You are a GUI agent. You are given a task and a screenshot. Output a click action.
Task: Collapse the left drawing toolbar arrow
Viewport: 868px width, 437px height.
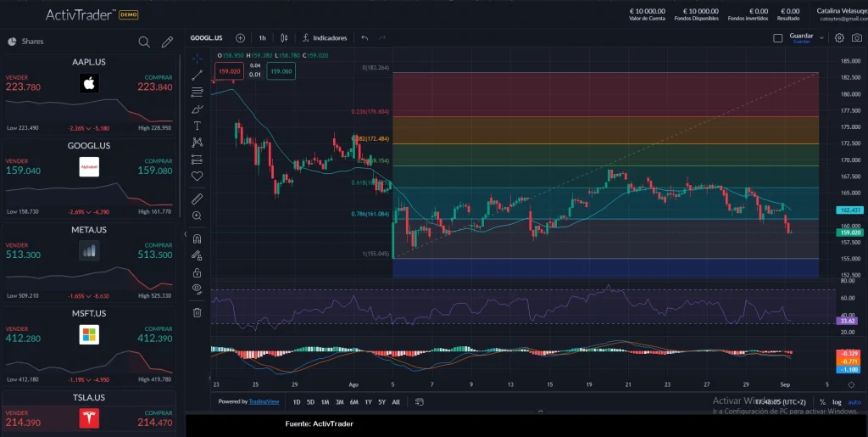point(186,234)
